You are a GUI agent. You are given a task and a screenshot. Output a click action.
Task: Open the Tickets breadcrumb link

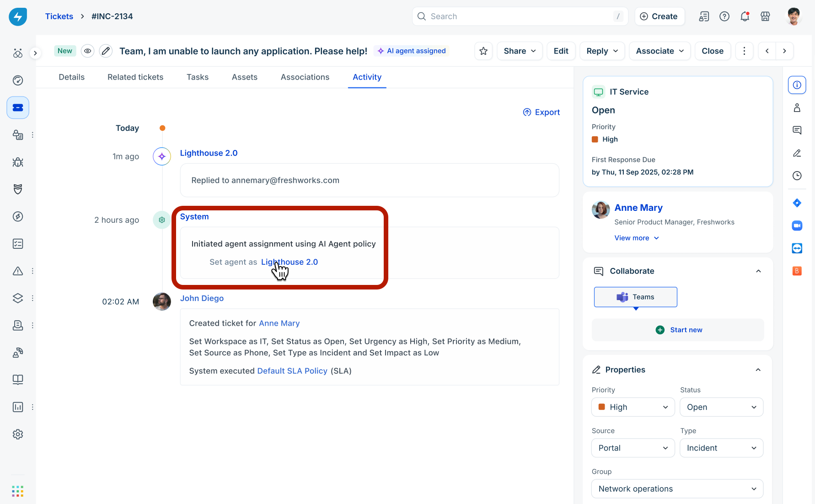pyautogui.click(x=59, y=16)
